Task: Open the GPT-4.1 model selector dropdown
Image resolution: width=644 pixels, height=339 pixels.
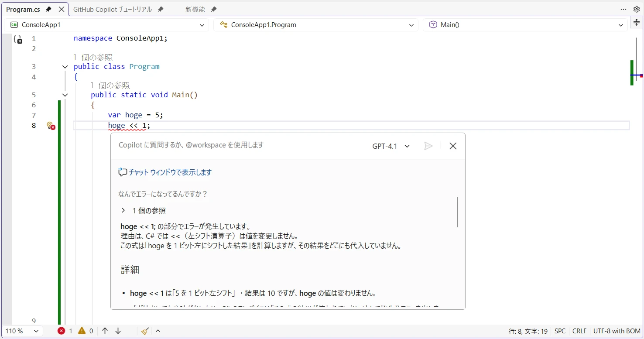Action: tap(391, 146)
